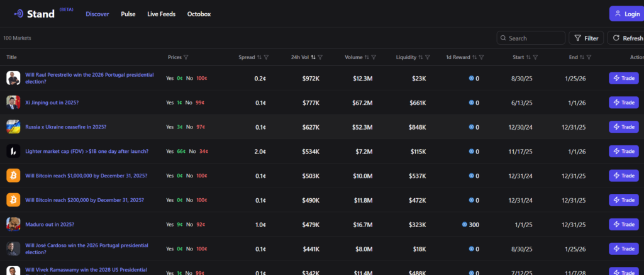Open the Prices column filter funnel
The height and width of the screenshot is (275, 644).
(x=186, y=57)
